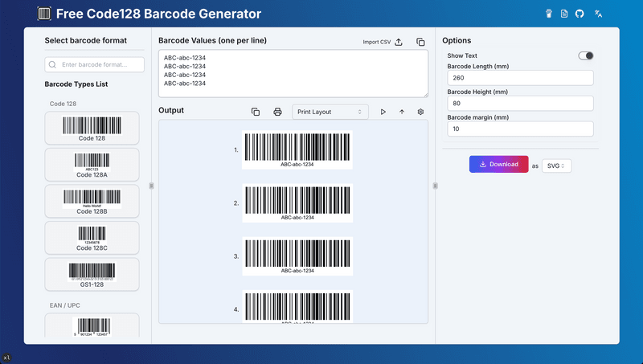Click output barcode number 3
The height and width of the screenshot is (364, 643).
[x=297, y=256]
